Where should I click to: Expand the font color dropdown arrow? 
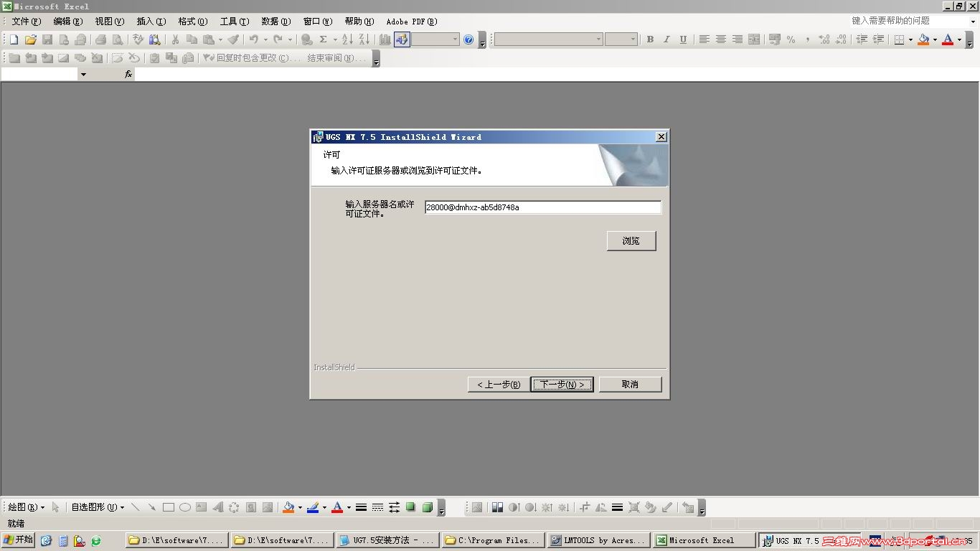click(x=959, y=39)
